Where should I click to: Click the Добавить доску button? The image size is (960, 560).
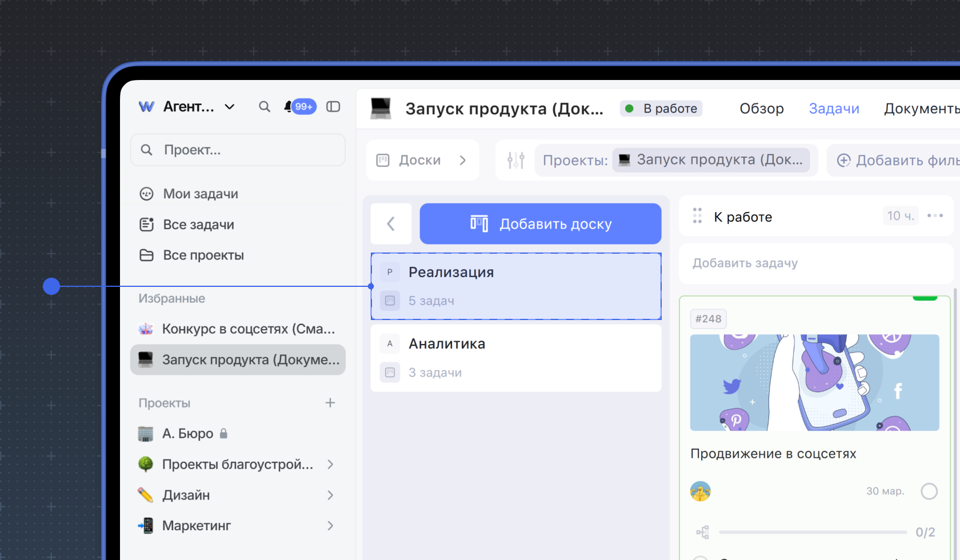540,224
